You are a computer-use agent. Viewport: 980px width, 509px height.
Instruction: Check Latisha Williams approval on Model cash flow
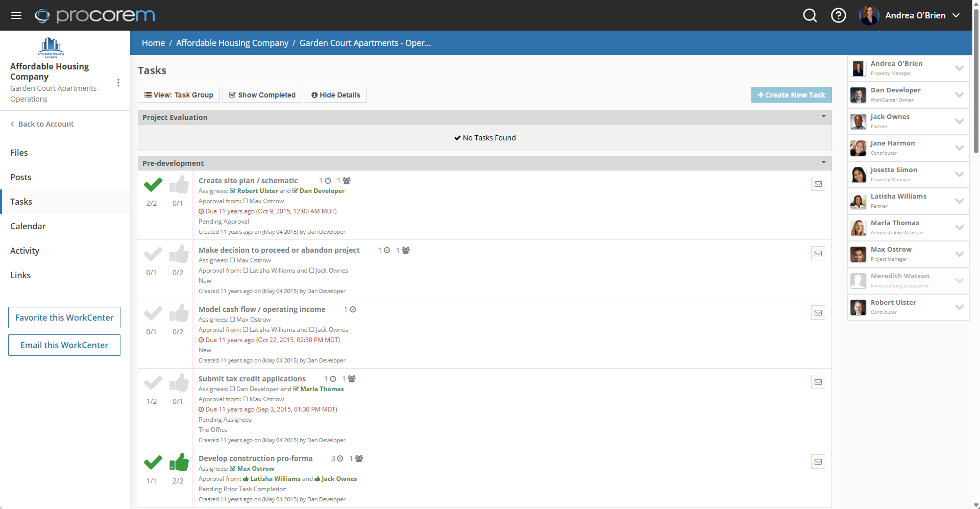click(246, 330)
